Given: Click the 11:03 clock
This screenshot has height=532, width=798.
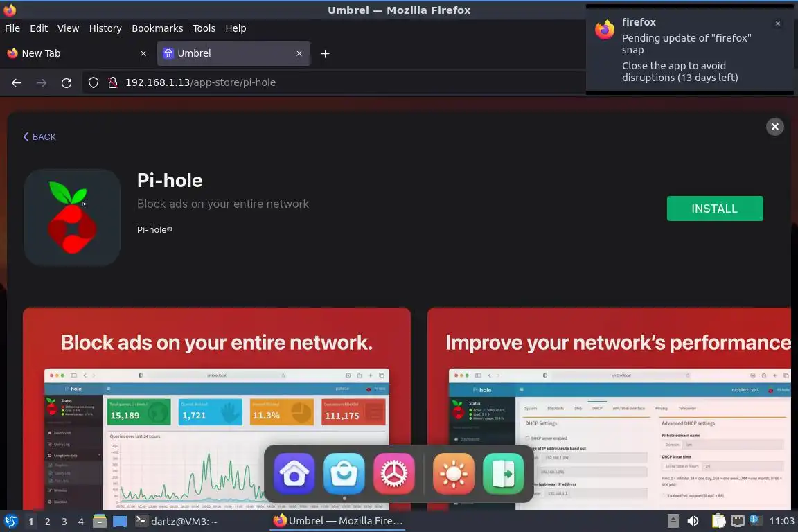Looking at the screenshot, I should click(781, 521).
